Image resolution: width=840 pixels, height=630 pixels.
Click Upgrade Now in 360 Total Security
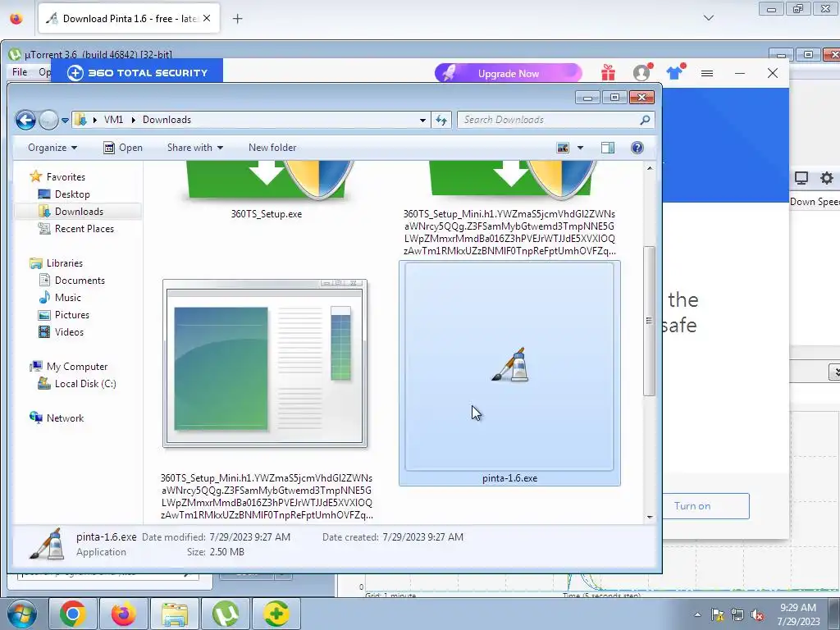tap(508, 73)
